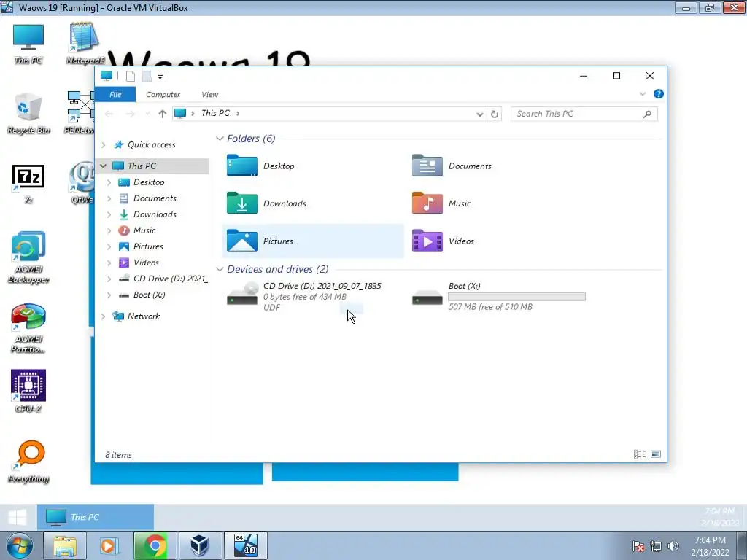This screenshot has height=560, width=747.
Task: Select the CPU-Z desktop shortcut
Action: (28, 391)
